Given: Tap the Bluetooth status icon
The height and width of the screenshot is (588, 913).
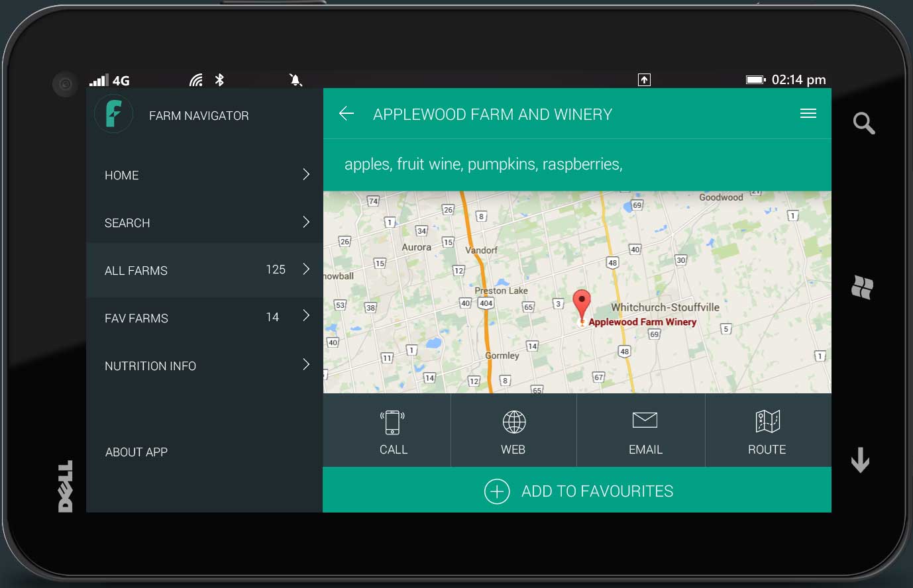Looking at the screenshot, I should click(219, 80).
